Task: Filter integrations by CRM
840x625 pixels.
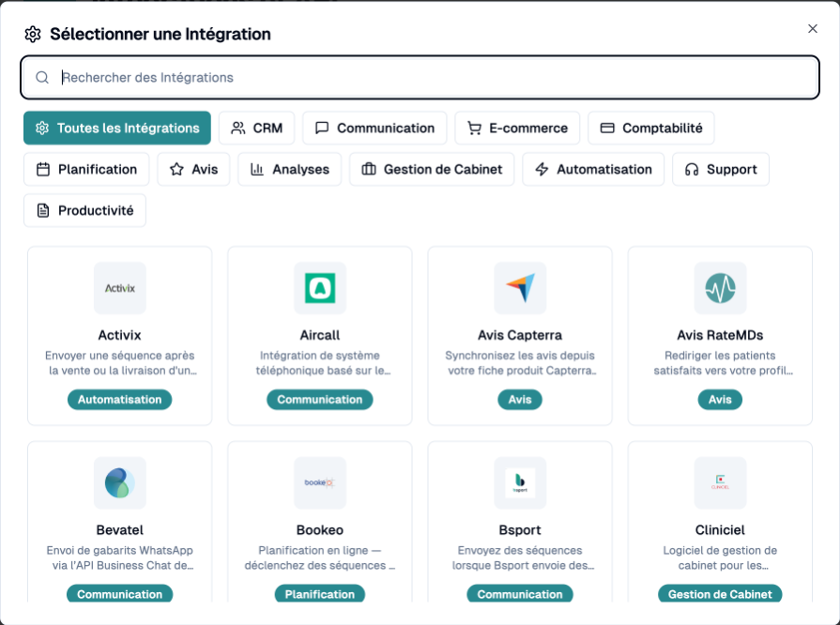Action: [256, 128]
